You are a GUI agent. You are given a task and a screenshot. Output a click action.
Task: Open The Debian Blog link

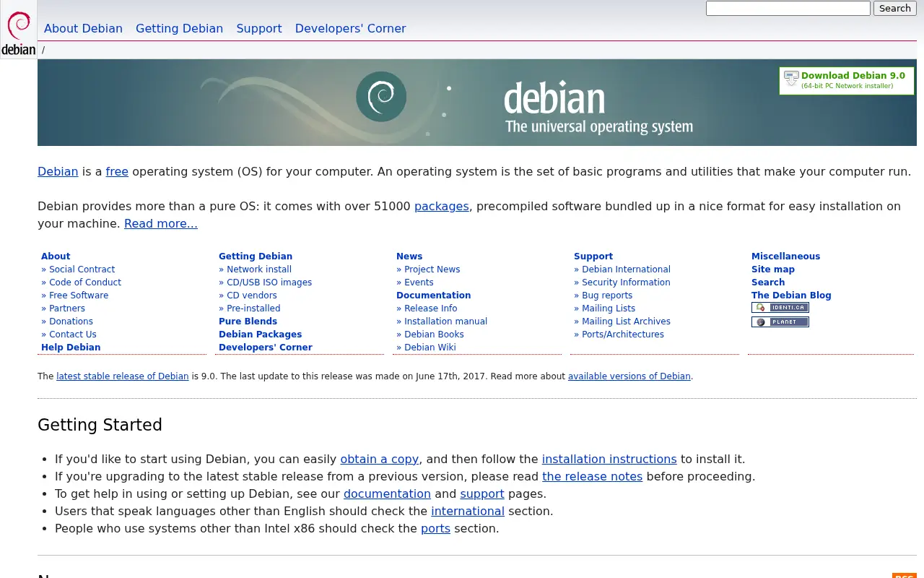(x=791, y=296)
